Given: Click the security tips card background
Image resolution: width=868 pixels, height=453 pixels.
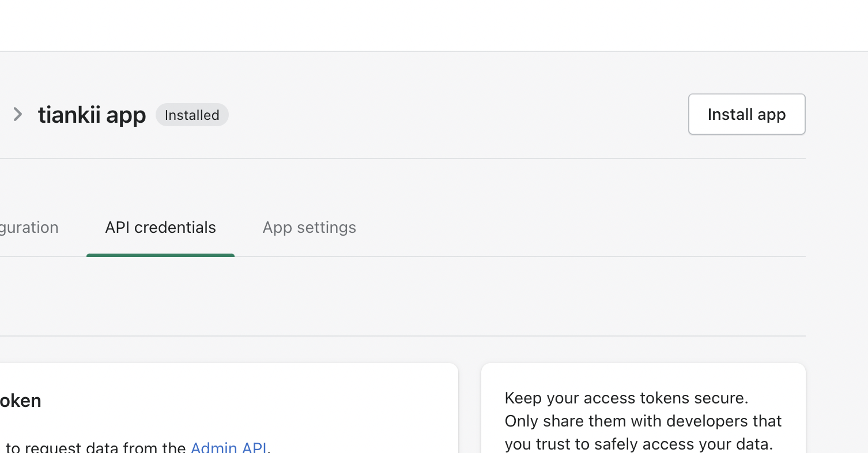Looking at the screenshot, I should point(643,377).
